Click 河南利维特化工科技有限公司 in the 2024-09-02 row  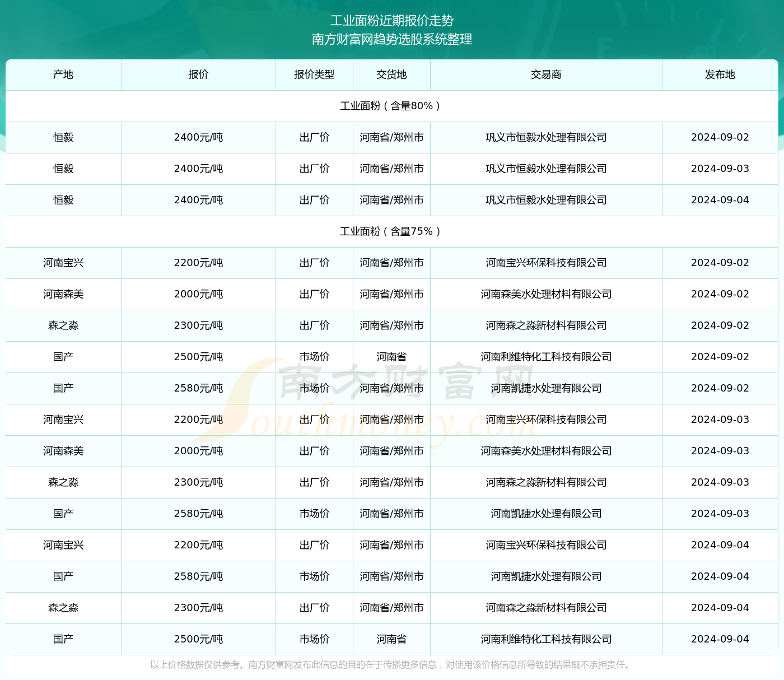[546, 357]
